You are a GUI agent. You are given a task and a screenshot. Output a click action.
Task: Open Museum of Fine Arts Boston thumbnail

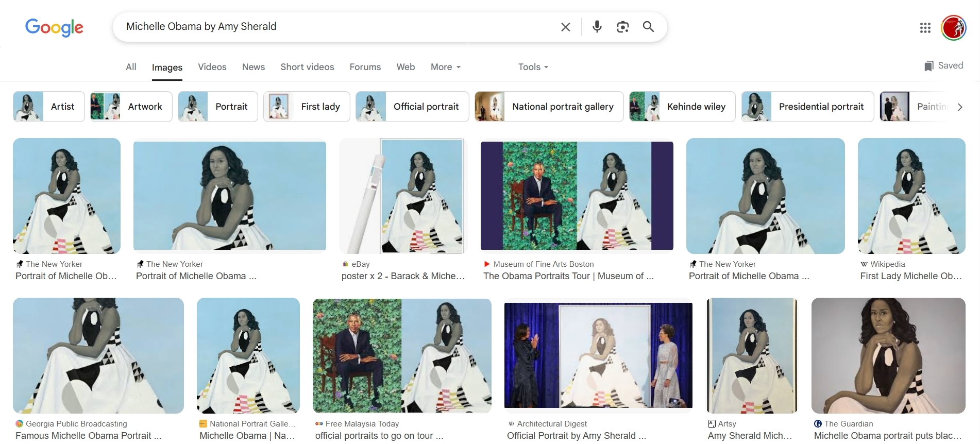[577, 196]
